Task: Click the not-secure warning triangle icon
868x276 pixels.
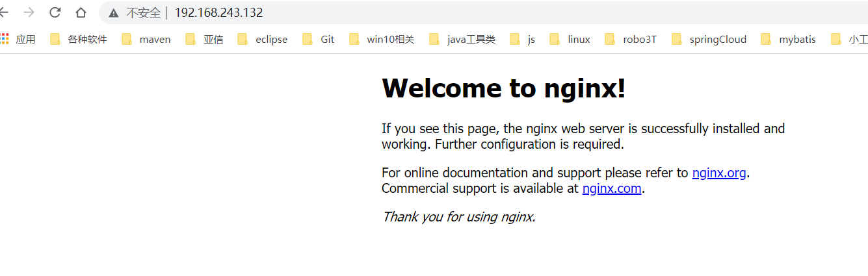Action: pos(114,13)
